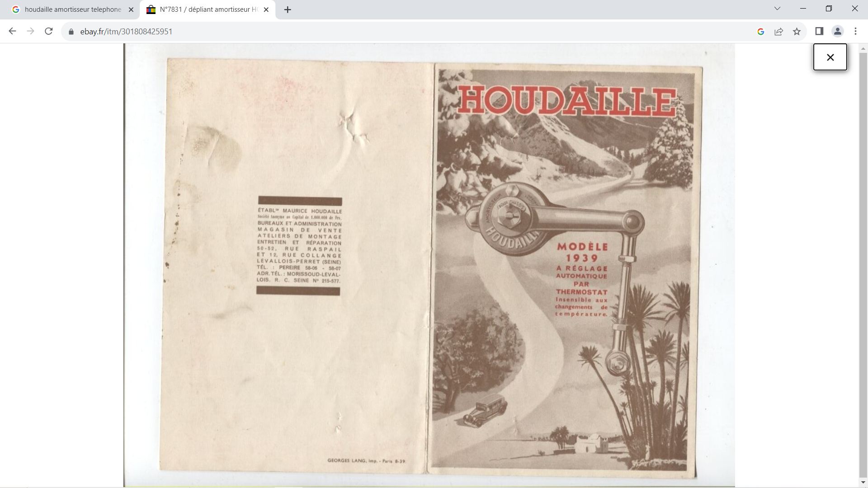Close the N°7831 eBay tab
Viewport: 868px width, 488px height.
266,9
